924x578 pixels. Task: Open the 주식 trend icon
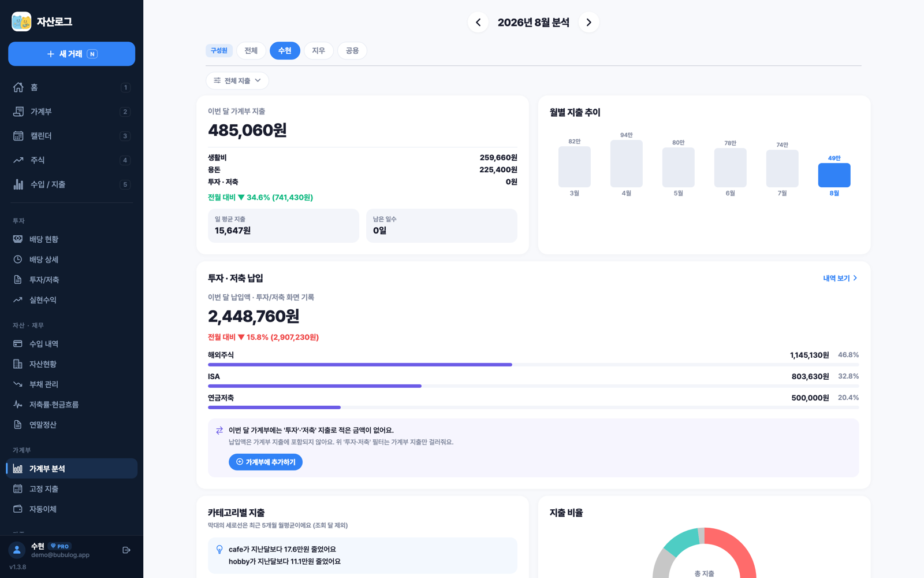click(18, 160)
